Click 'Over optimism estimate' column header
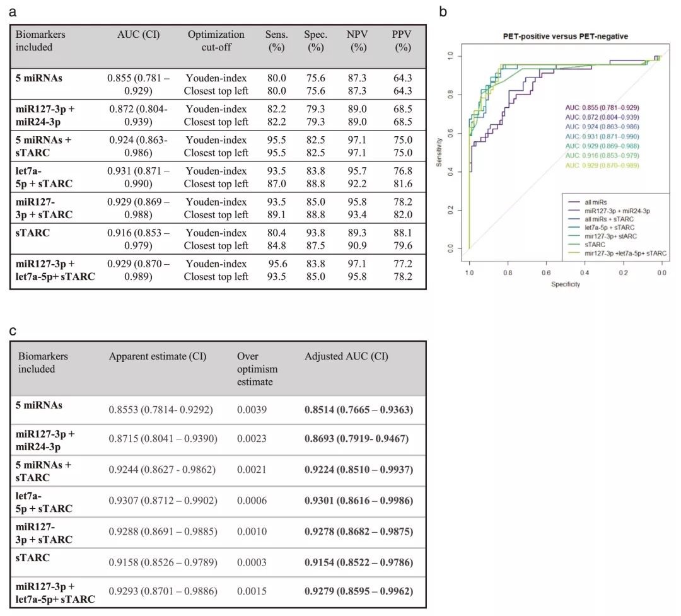This screenshot has width=681, height=616. pos(257,369)
